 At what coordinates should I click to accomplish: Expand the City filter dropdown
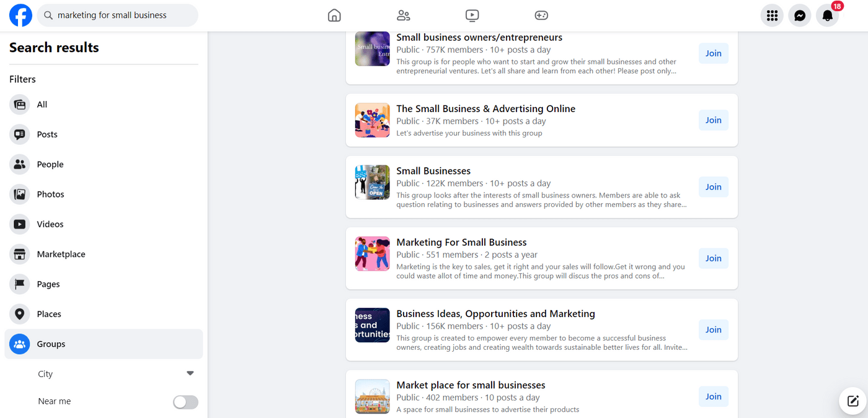pyautogui.click(x=190, y=373)
